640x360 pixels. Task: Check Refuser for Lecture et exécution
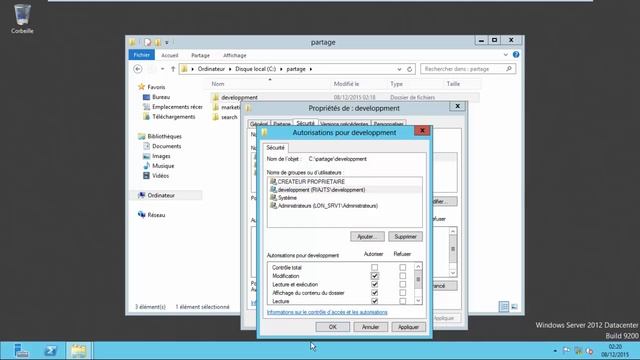[x=402, y=284]
